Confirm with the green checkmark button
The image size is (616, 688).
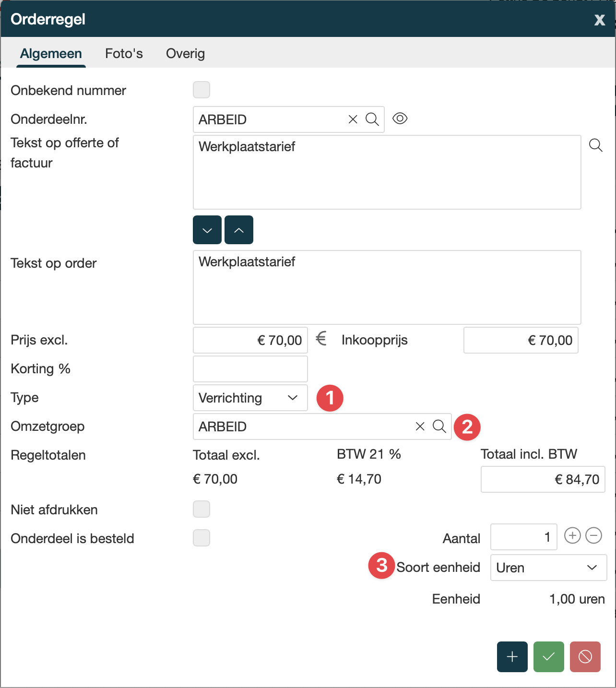(x=548, y=657)
